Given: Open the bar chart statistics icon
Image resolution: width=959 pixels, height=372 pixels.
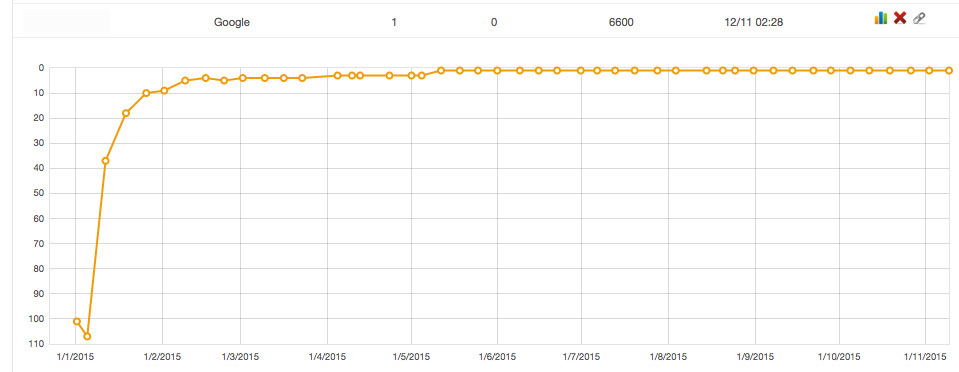Looking at the screenshot, I should point(881,18).
